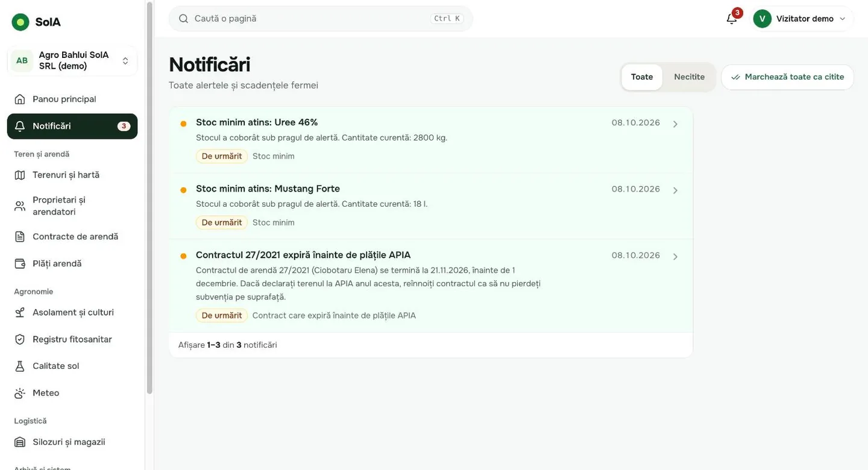Click the Caută o pagină search field
The height and width of the screenshot is (470, 868).
coord(321,19)
